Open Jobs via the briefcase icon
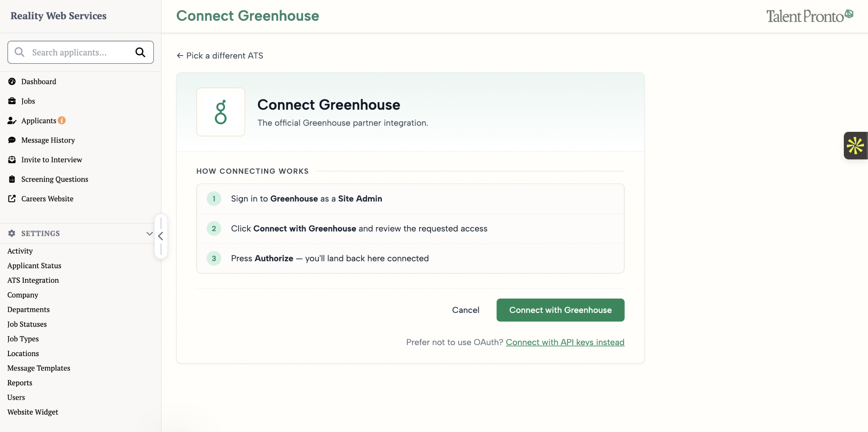 [x=12, y=101]
